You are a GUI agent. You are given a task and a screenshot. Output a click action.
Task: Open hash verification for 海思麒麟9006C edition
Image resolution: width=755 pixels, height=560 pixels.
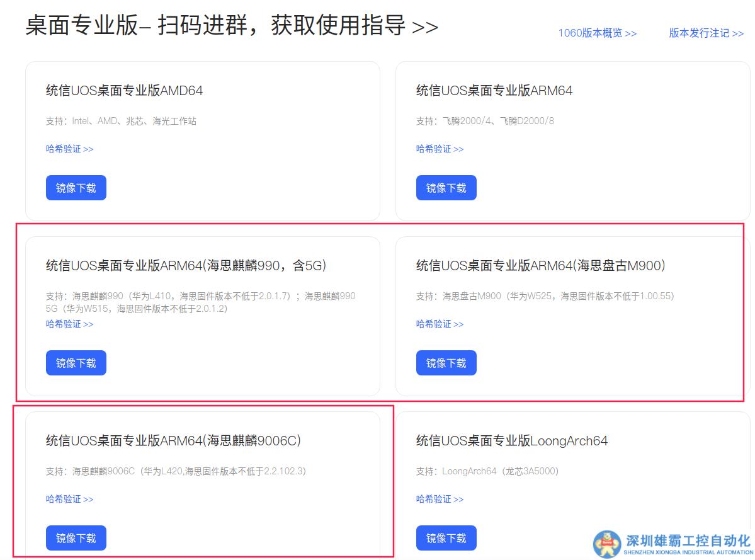tap(69, 499)
